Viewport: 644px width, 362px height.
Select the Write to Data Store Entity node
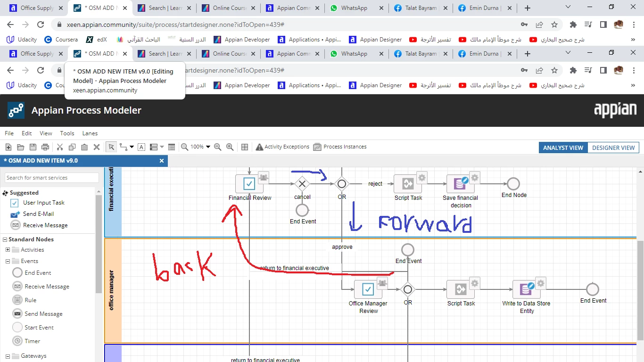coord(527,289)
